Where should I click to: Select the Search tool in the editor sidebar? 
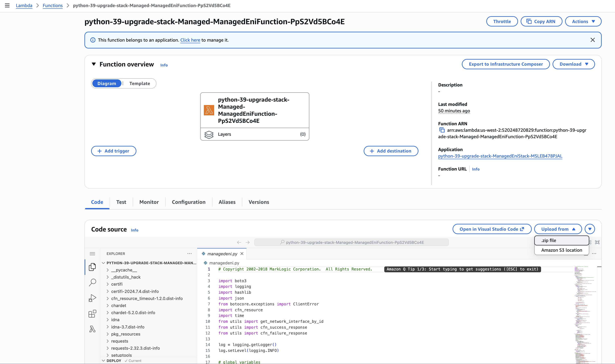[x=93, y=283]
